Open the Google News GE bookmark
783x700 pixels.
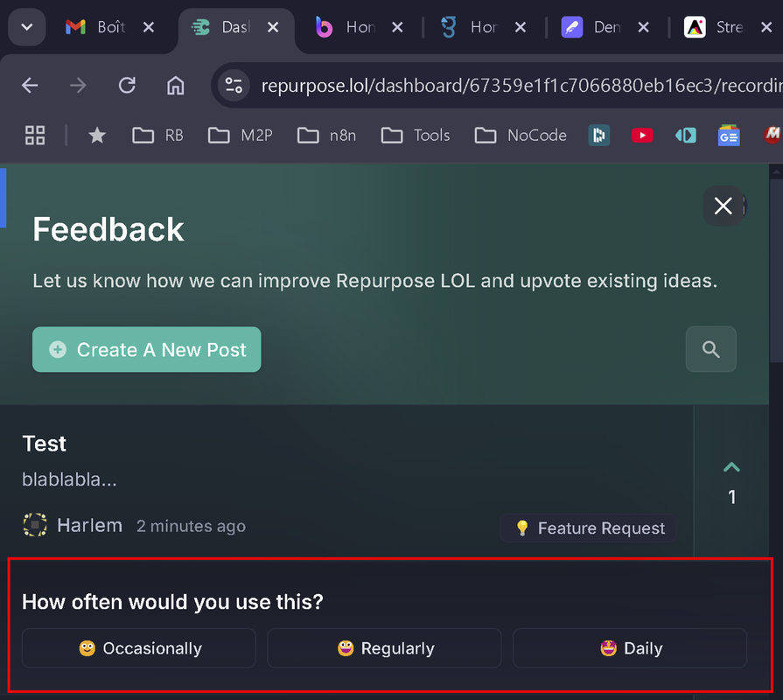coord(729,136)
